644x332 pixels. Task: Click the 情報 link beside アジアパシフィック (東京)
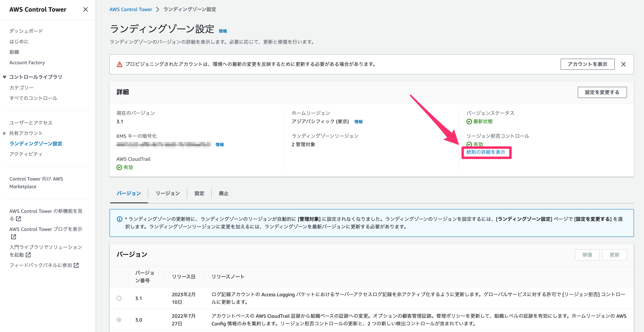(358, 122)
